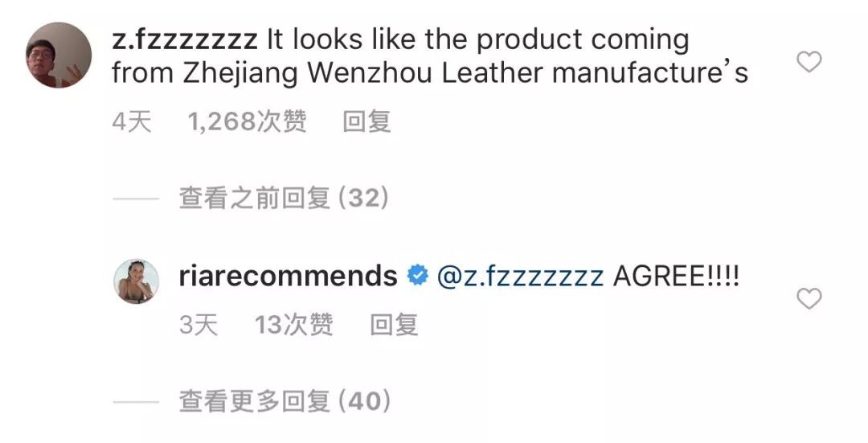The height and width of the screenshot is (443, 868).
Task: Open the 13次赞 likes list
Action: pyautogui.click(x=293, y=325)
